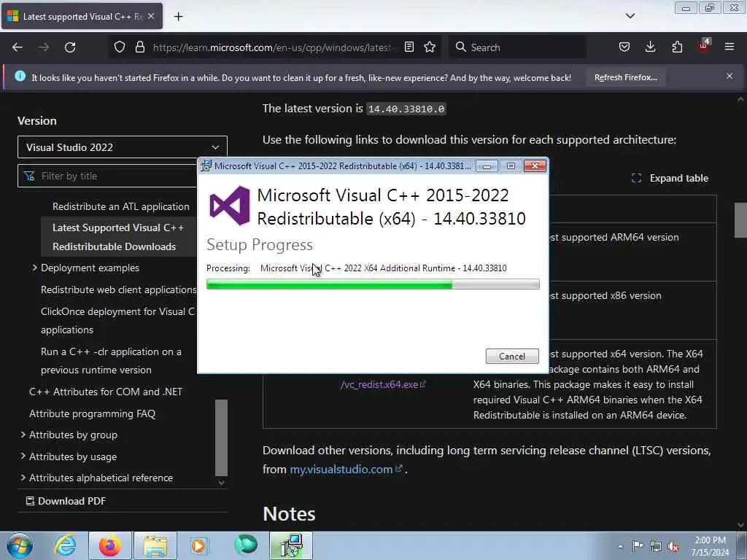Click the installer setup taskbar icon
The image size is (747, 560).
[x=291, y=545]
